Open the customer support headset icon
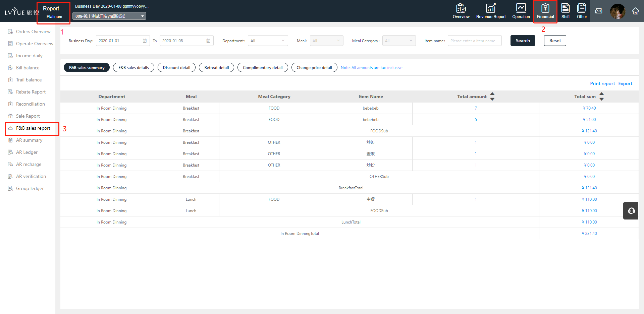Screen dimensions: 644x314 (631, 211)
